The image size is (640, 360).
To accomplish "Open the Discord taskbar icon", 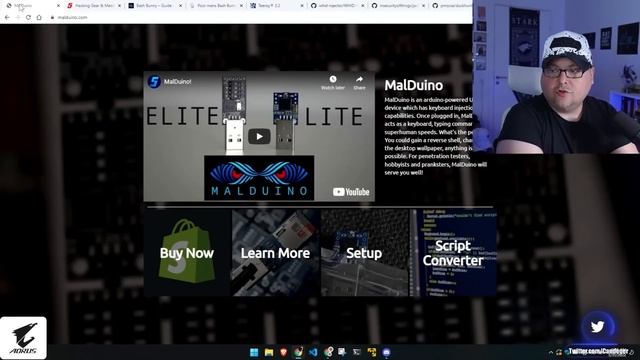I will click(x=386, y=352).
